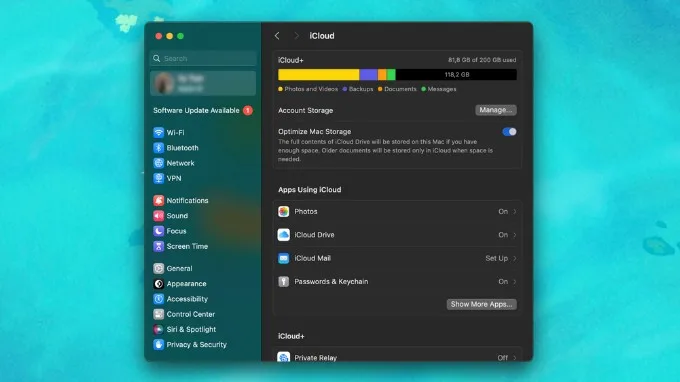Select the General gear icon
Screen dimensions: 680x382
pyautogui.click(x=159, y=268)
